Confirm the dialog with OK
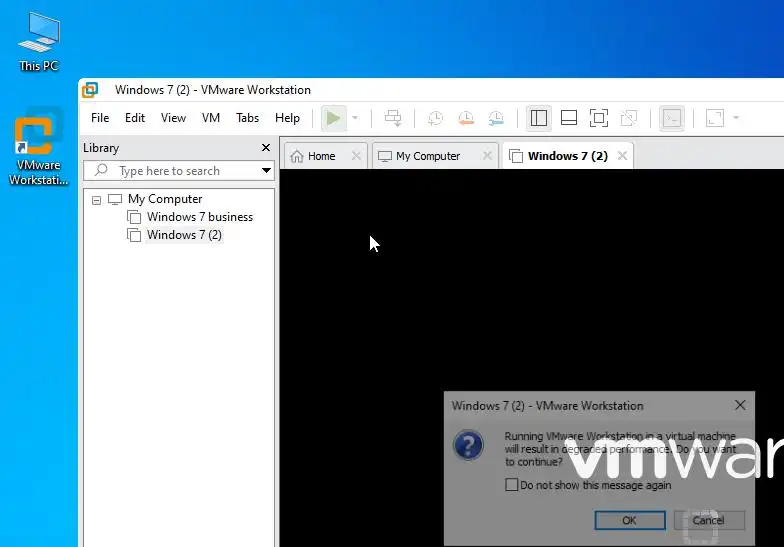Image resolution: width=784 pixels, height=547 pixels. click(630, 520)
